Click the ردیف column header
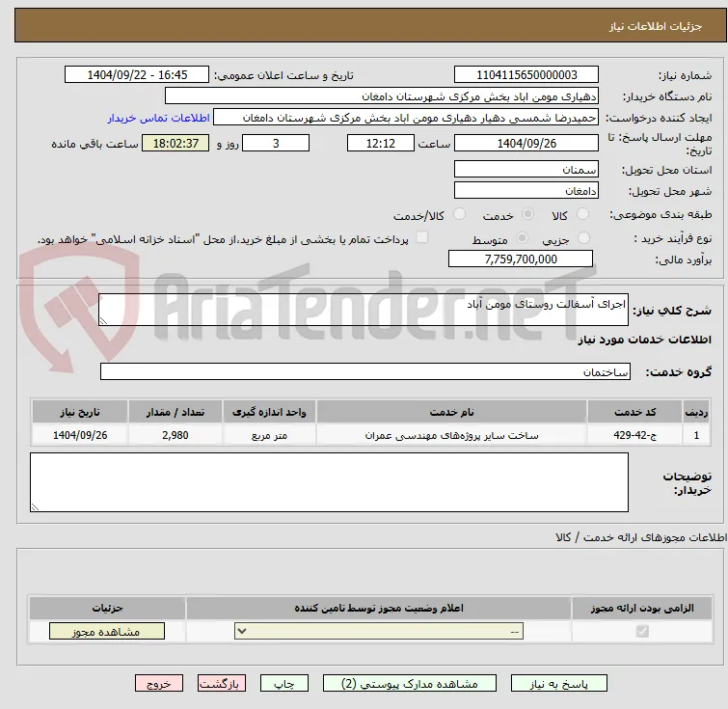728x709 pixels. 696,412
